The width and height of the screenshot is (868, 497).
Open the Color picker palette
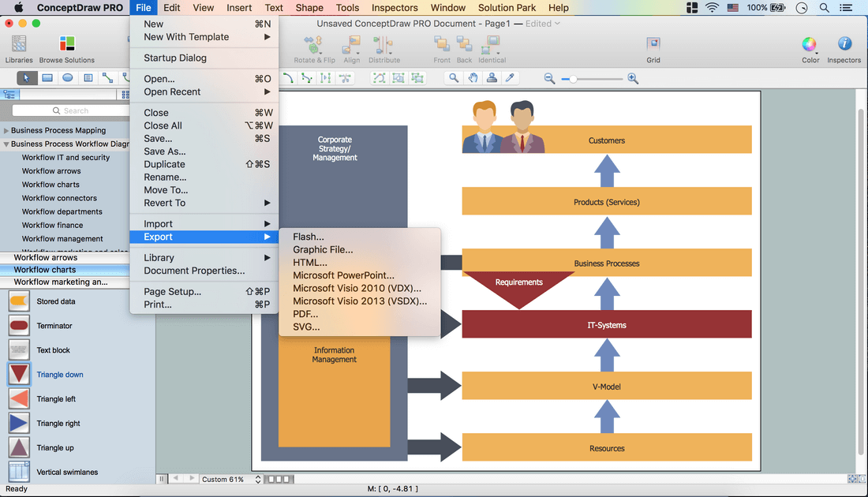(810, 45)
